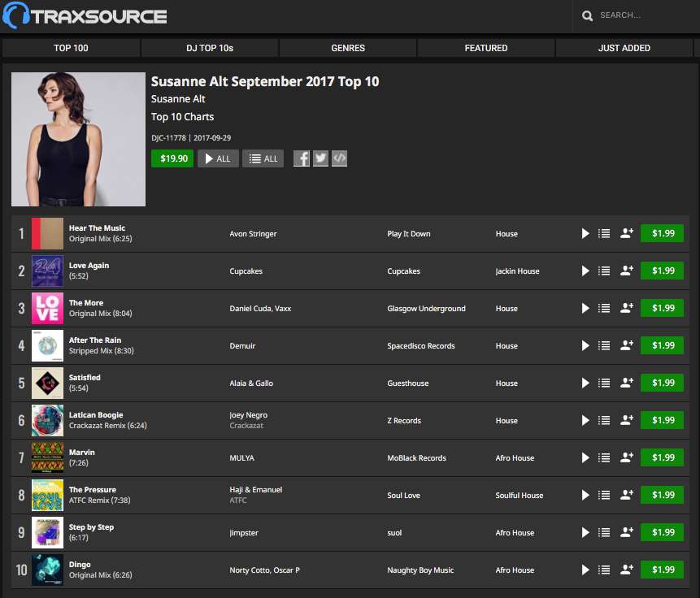700x598 pixels.
Task: Click the Traxsource logo
Action: [x=85, y=15]
